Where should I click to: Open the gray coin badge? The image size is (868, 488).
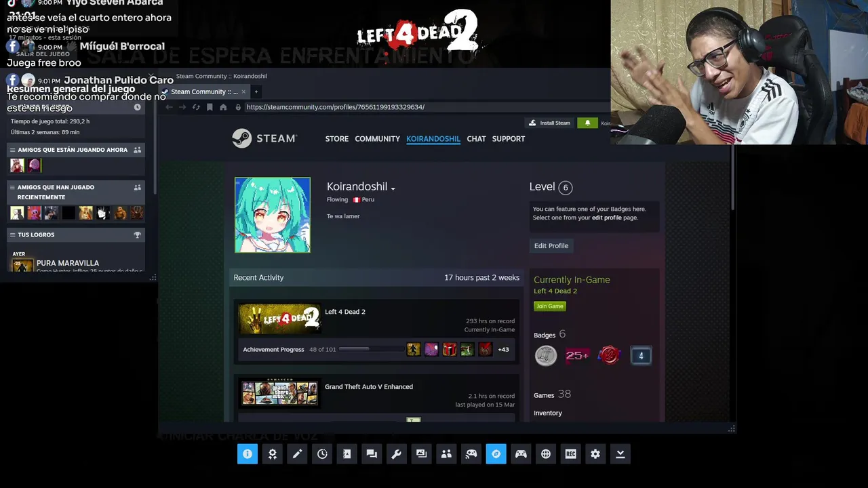(546, 355)
